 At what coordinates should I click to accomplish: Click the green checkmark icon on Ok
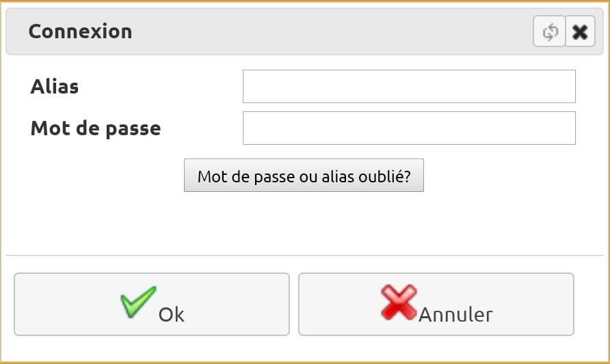pos(138,302)
